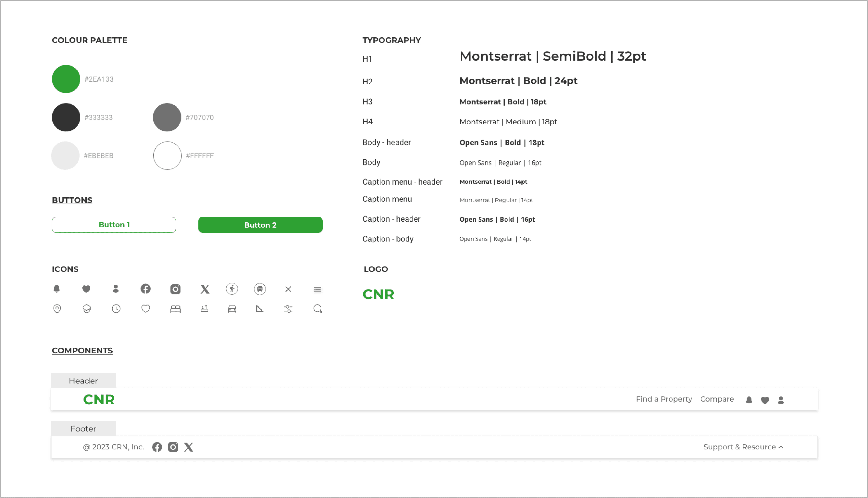Click 'Montserrat | Bold | 14pt' sample text

(493, 182)
